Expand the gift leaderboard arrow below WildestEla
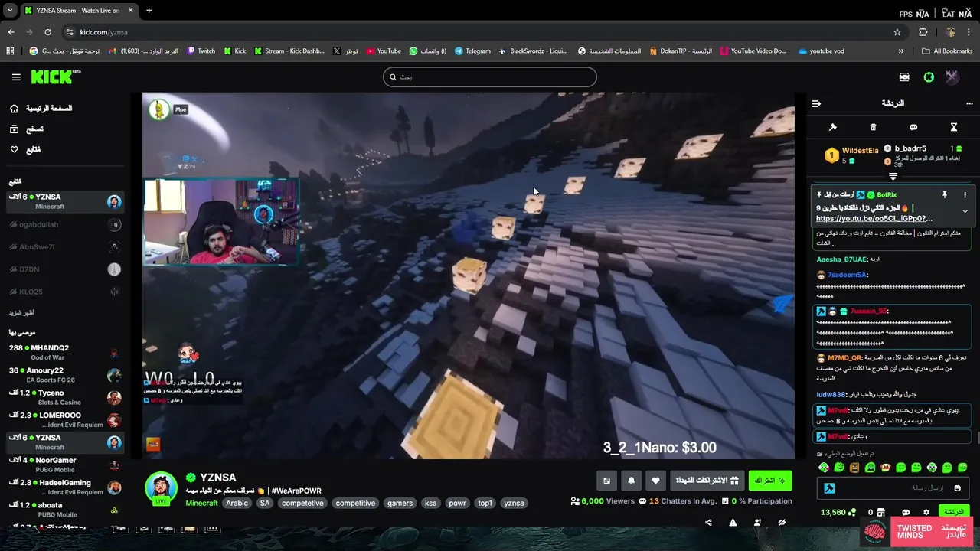Screen dimensions: 980x551 [893, 177]
